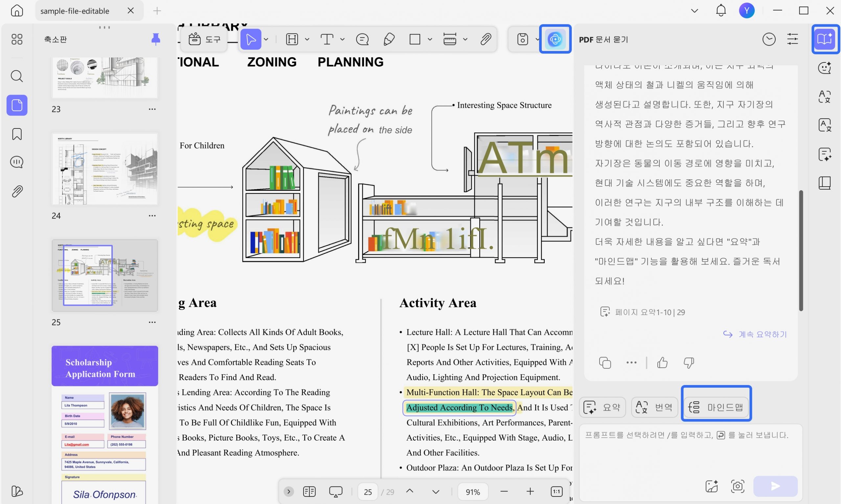Switch to two-page reading view

pyautogui.click(x=309, y=492)
